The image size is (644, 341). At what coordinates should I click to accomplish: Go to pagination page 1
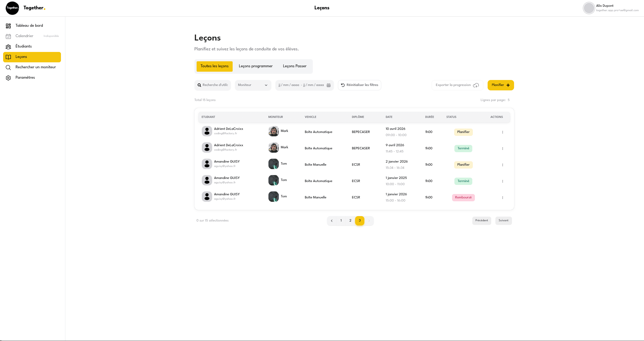point(341,221)
